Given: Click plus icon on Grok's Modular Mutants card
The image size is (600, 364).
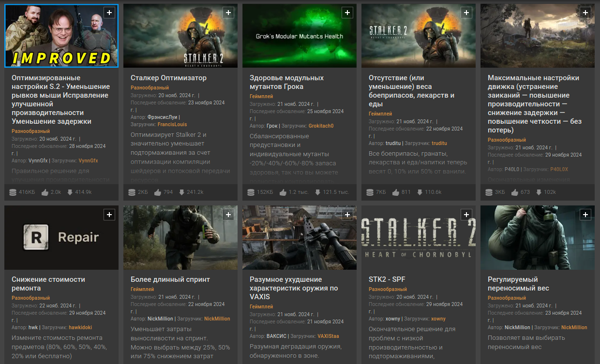Looking at the screenshot, I should pyautogui.click(x=347, y=13).
